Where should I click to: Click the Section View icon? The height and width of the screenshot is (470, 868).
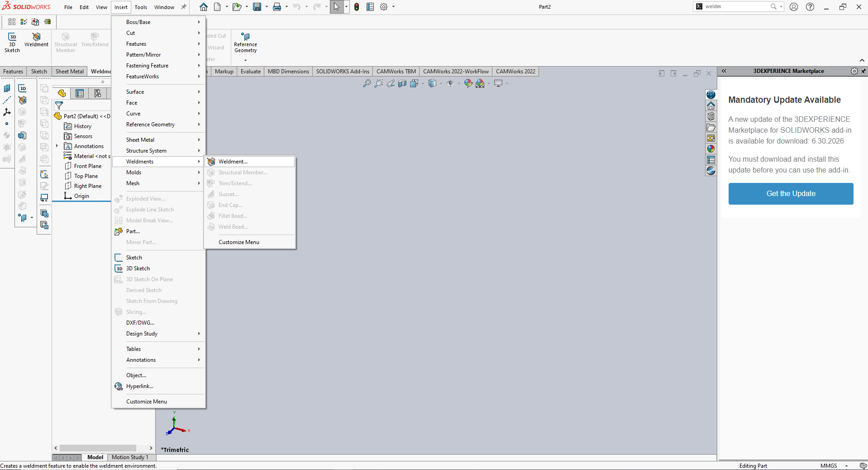[402, 83]
